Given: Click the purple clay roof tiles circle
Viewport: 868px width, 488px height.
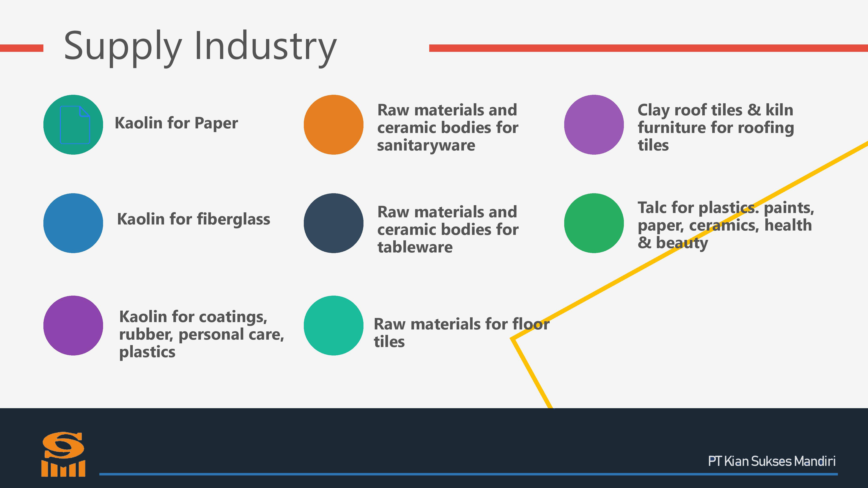Looking at the screenshot, I should point(594,125).
